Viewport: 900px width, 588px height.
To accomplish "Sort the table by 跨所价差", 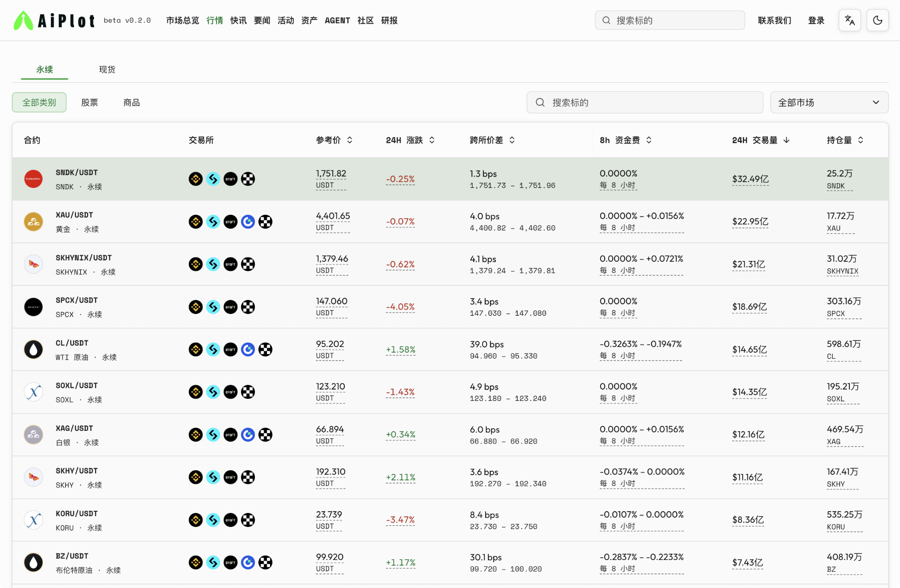I will tap(492, 140).
